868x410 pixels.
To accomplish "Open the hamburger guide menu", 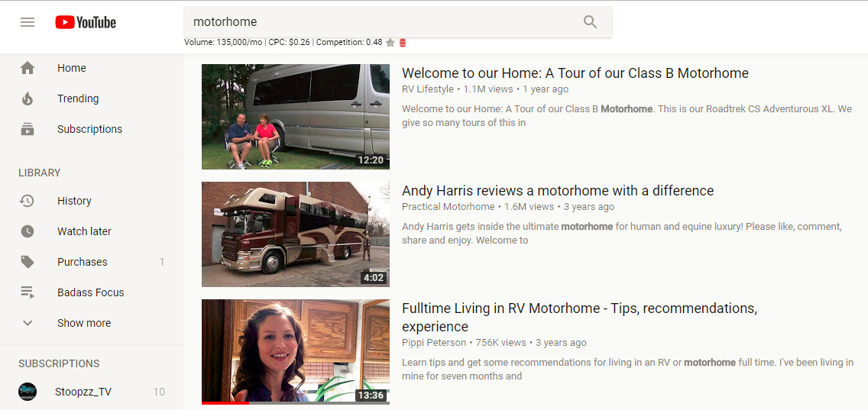I will (x=28, y=22).
